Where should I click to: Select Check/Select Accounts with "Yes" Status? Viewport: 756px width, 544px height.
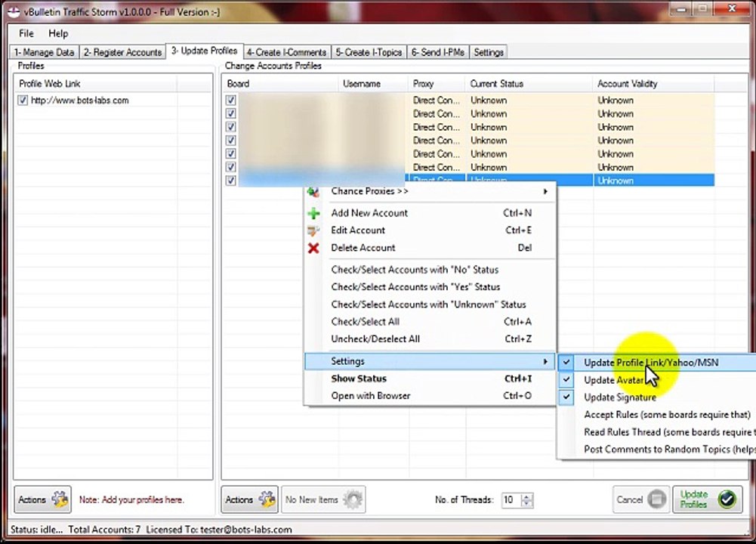(x=430, y=287)
